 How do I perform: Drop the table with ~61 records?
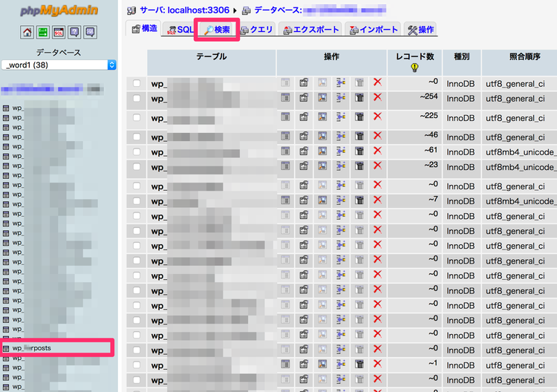[377, 151]
